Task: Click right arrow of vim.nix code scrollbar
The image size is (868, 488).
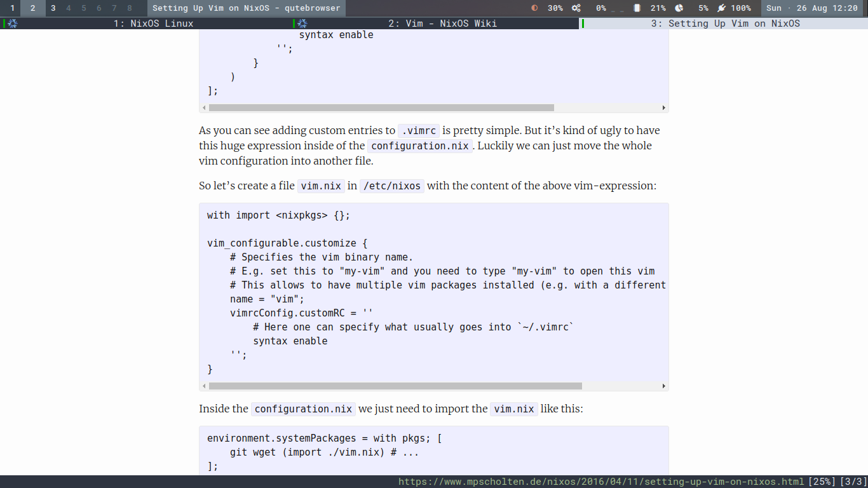Action: click(x=664, y=386)
